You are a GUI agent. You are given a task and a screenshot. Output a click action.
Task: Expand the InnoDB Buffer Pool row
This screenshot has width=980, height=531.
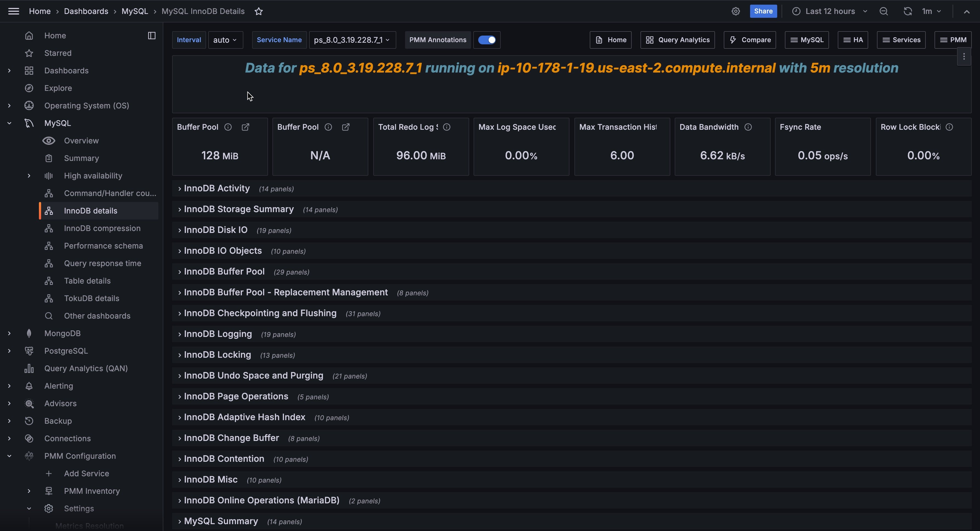(x=224, y=272)
